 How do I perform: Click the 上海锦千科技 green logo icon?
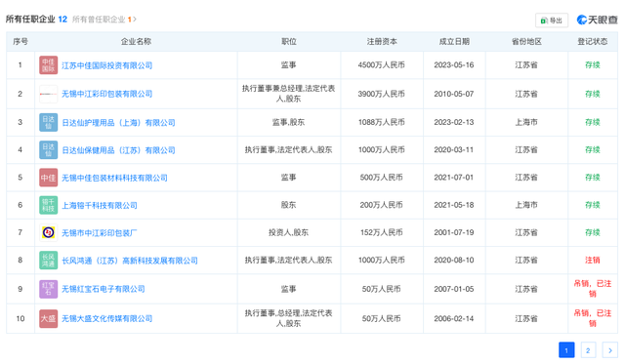point(48,205)
